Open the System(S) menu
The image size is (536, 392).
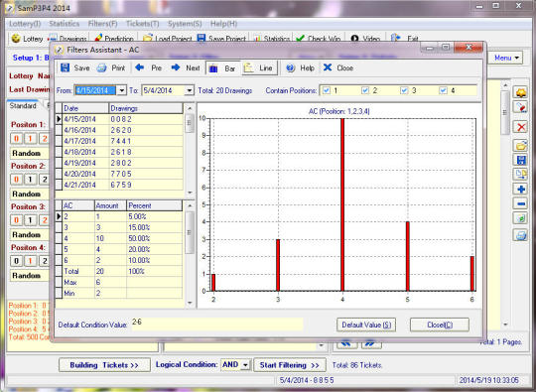click(185, 24)
